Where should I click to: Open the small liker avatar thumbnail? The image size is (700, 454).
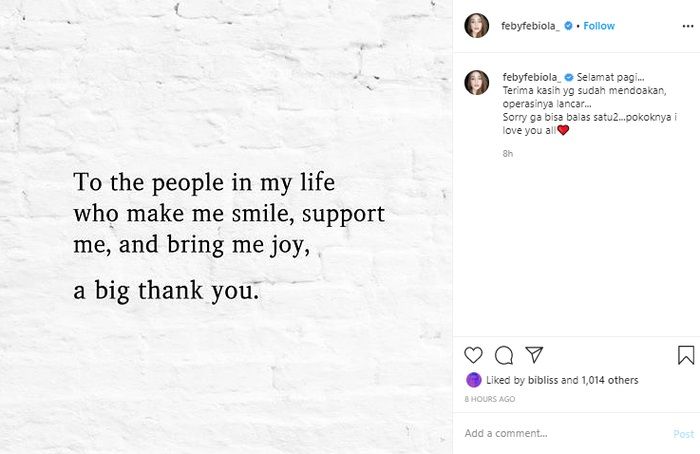click(x=473, y=380)
